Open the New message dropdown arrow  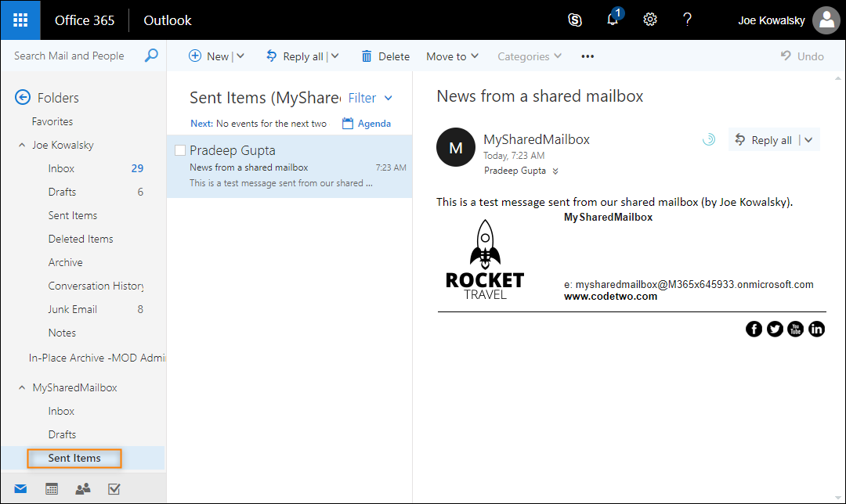(239, 56)
